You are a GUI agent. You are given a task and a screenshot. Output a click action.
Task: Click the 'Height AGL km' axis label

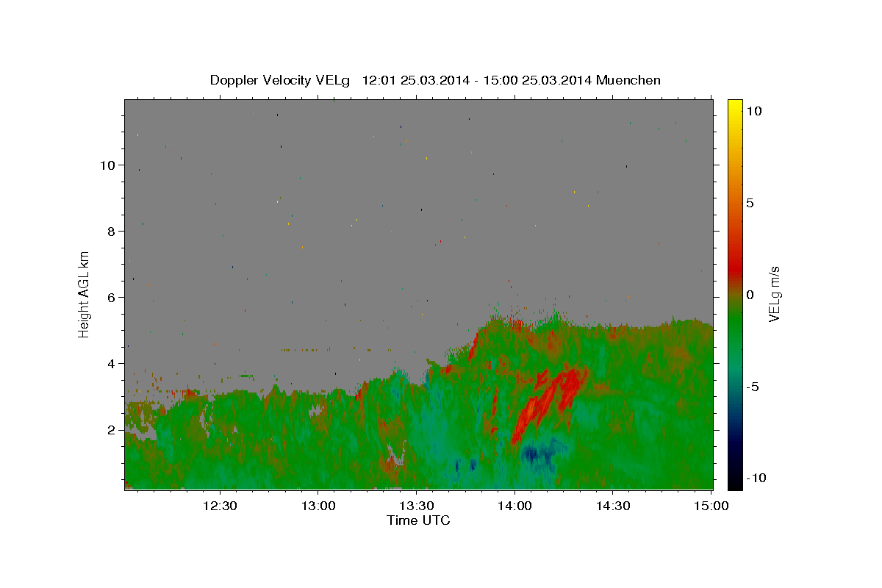coord(85,295)
